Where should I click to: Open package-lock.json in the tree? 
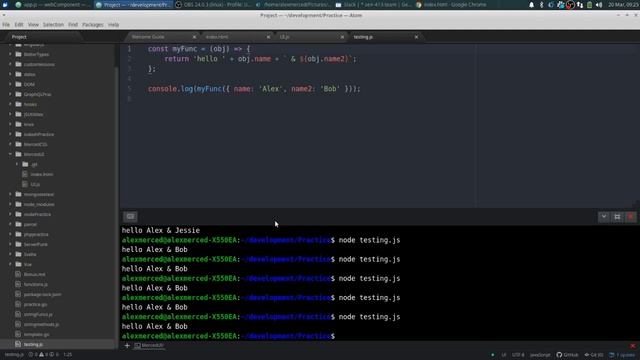click(42, 294)
